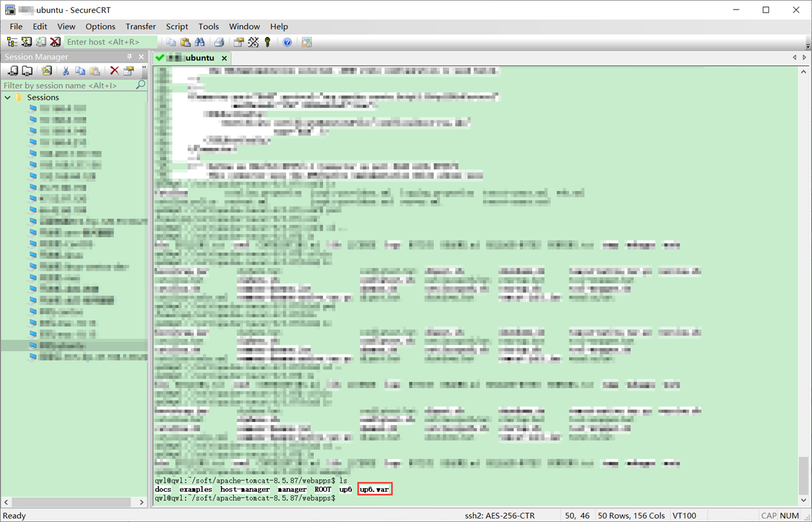Open Public Key Assistant key icon
Screen dimensions: 812x522
pos(268,42)
